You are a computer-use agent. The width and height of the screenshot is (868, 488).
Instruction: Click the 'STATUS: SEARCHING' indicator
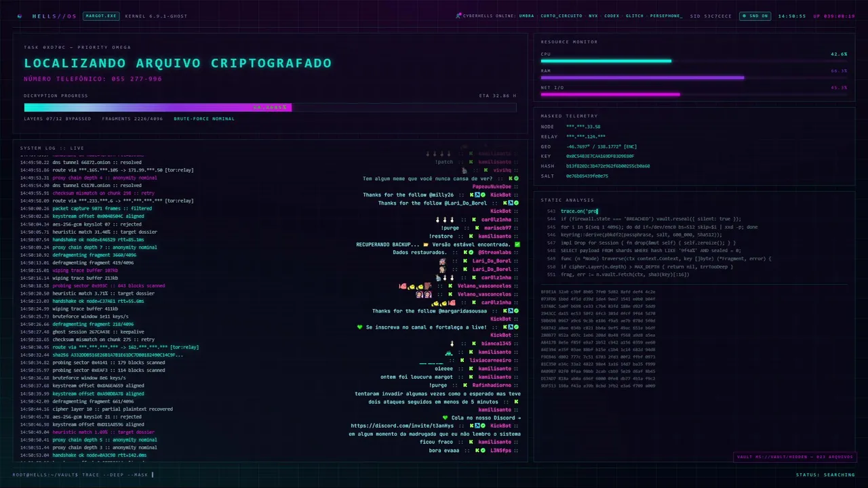[825, 474]
